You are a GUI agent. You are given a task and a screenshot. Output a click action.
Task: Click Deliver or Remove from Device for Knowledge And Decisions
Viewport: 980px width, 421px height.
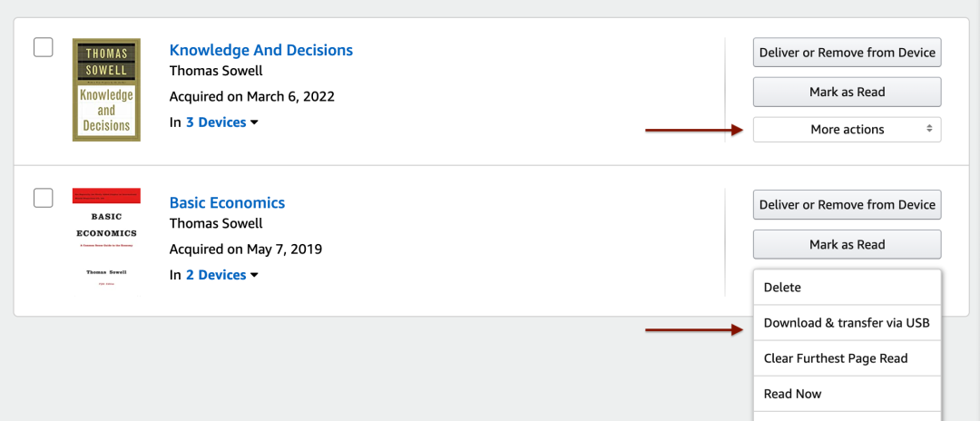click(x=847, y=53)
